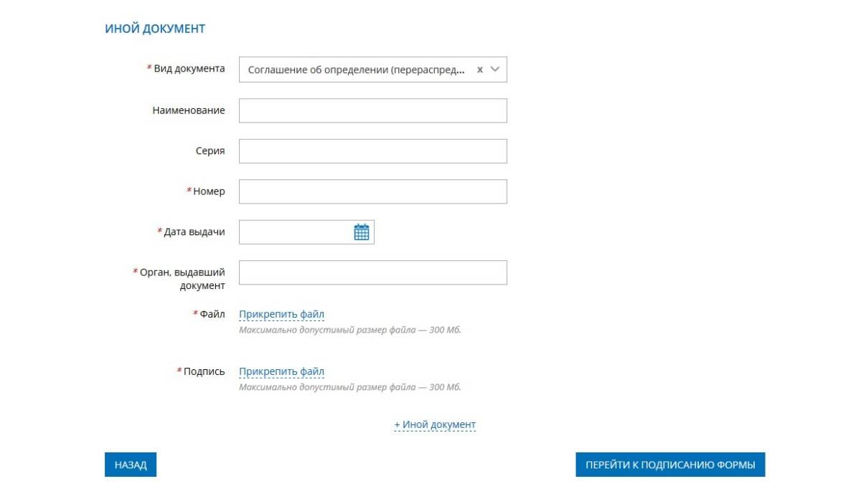Attach a file in the Файл row
This screenshot has width=861, height=504.
coord(281,314)
